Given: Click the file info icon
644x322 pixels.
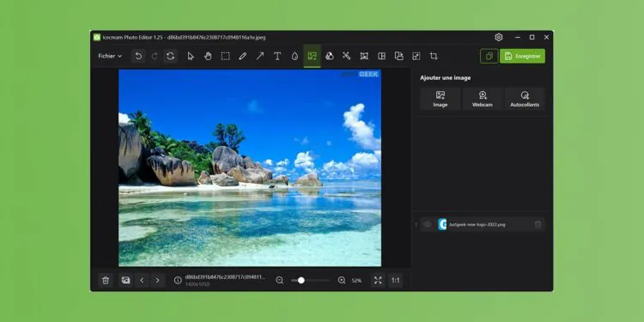Looking at the screenshot, I should (178, 280).
